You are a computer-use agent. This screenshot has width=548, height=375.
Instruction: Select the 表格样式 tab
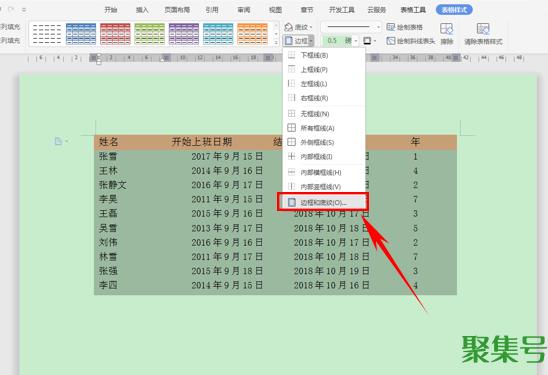(454, 10)
